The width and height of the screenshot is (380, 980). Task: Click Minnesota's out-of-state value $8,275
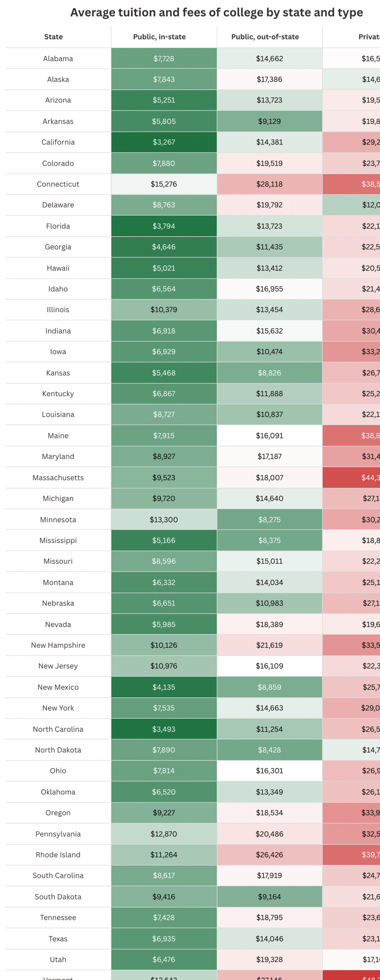tap(269, 519)
